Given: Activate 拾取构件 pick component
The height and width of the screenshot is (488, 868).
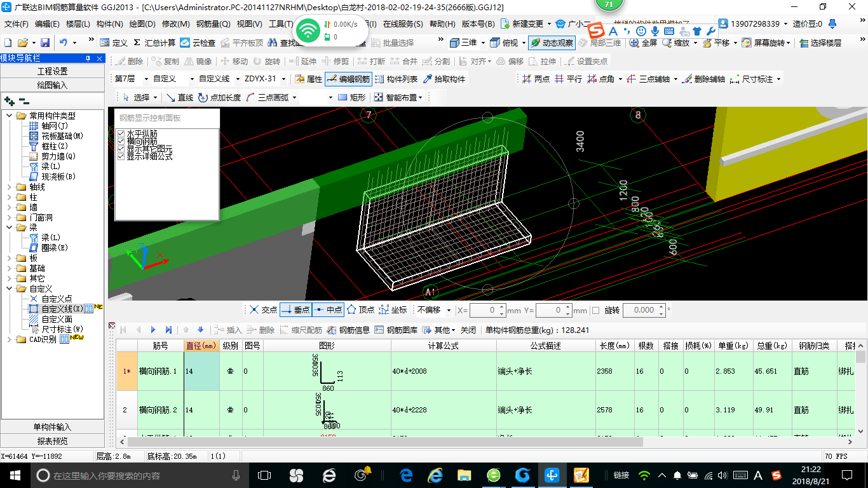Looking at the screenshot, I should [x=444, y=79].
